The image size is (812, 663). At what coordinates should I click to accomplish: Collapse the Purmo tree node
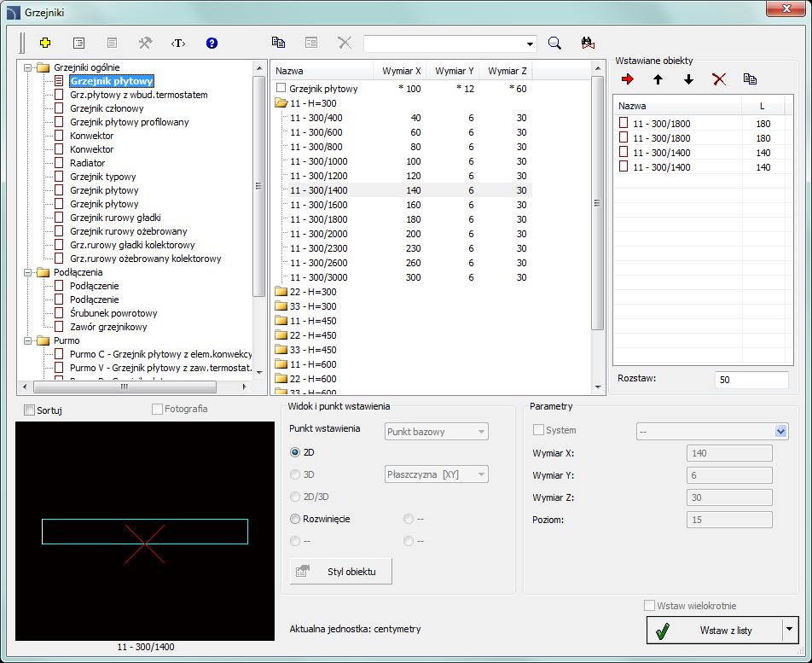coord(27,340)
